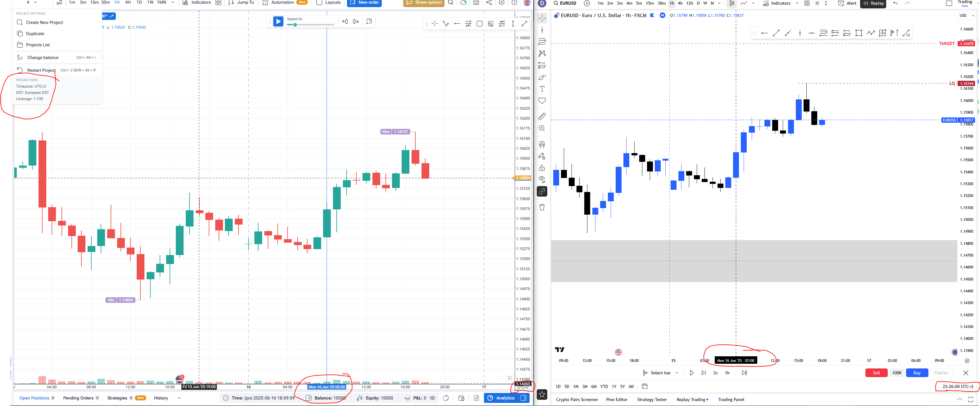The width and height of the screenshot is (980, 406).
Task: Open Indicators in left platform toolbar
Action: click(x=197, y=2)
